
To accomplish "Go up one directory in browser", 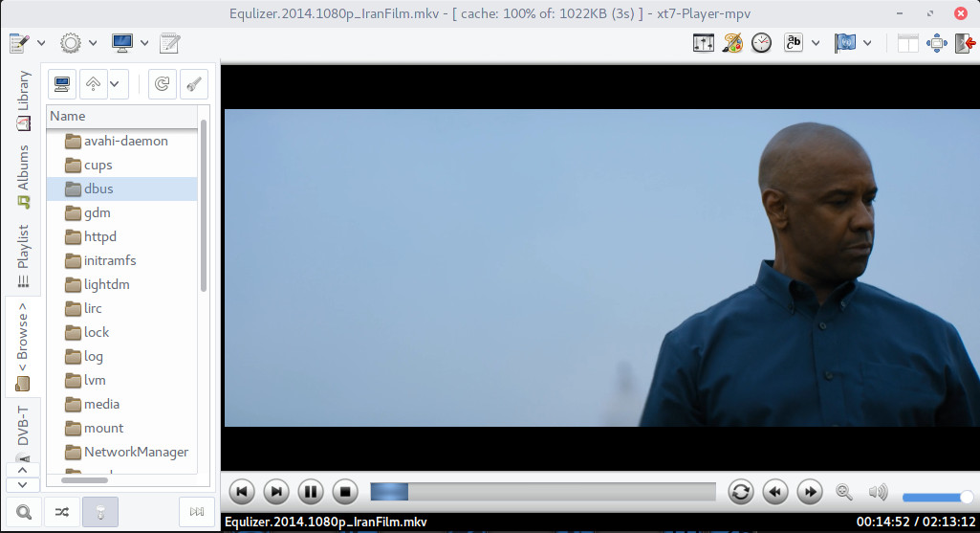I will click(x=93, y=84).
